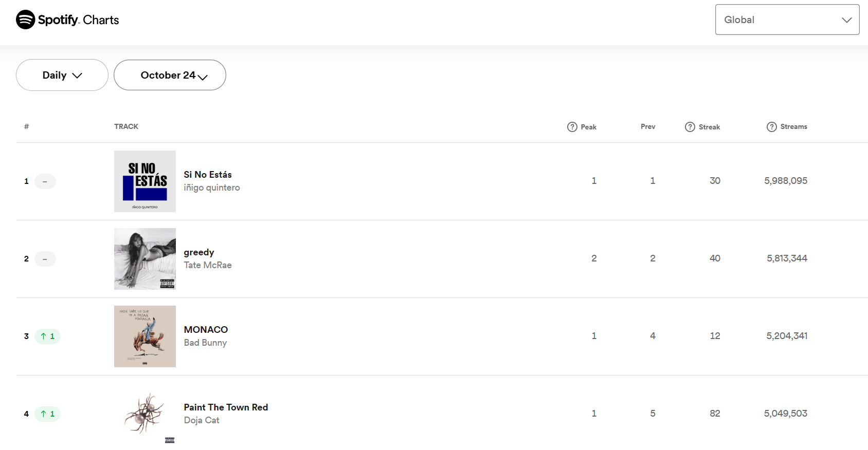Click the up-arrow badge for Paint The Town Red
Image resolution: width=868 pixels, height=450 pixels.
click(x=47, y=414)
